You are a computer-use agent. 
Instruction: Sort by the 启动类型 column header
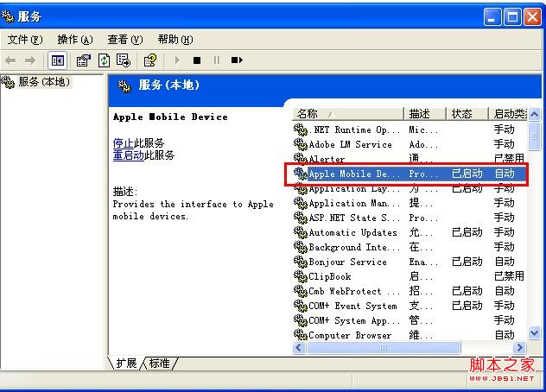(x=508, y=114)
